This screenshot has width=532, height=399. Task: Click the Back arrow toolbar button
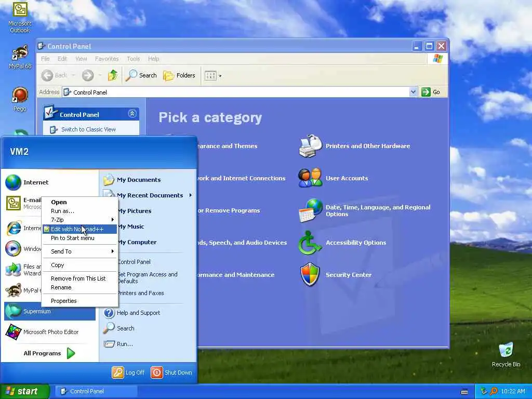click(x=47, y=75)
